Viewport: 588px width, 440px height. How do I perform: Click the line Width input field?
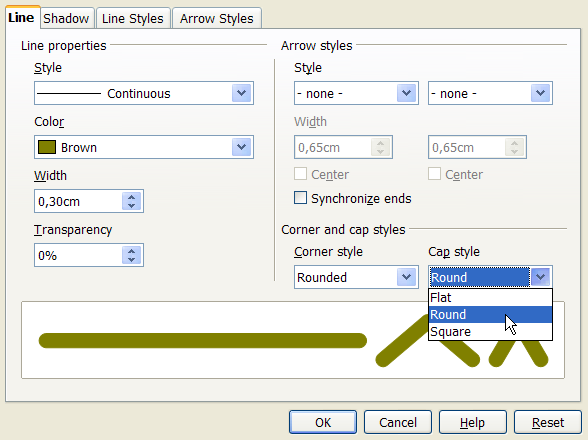[x=78, y=201]
